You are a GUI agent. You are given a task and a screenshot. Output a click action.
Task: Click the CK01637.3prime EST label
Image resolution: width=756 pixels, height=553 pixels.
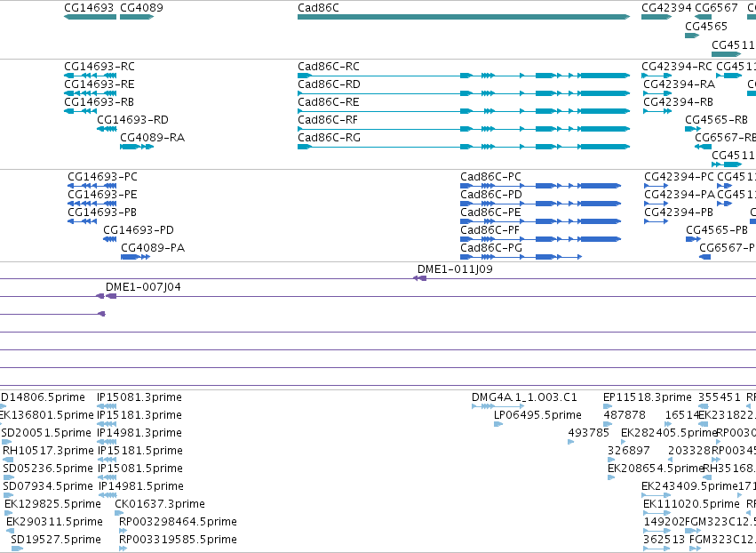(160, 504)
